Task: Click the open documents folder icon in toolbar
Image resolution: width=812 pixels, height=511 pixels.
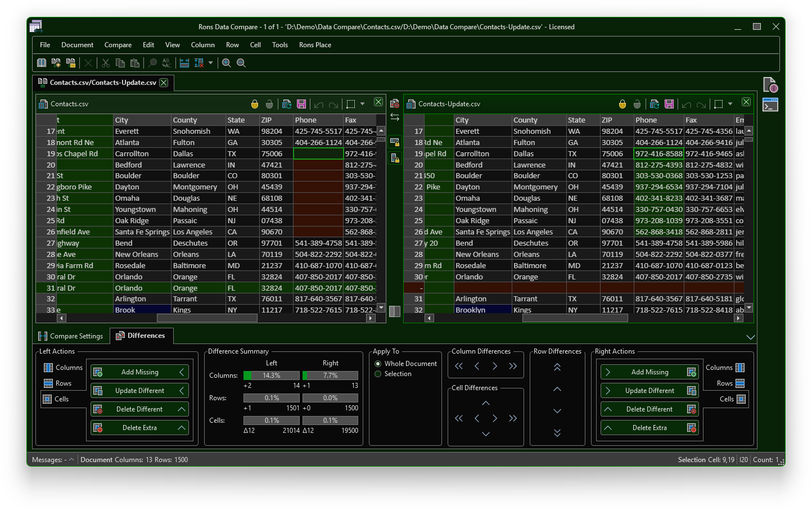Action: (71, 63)
